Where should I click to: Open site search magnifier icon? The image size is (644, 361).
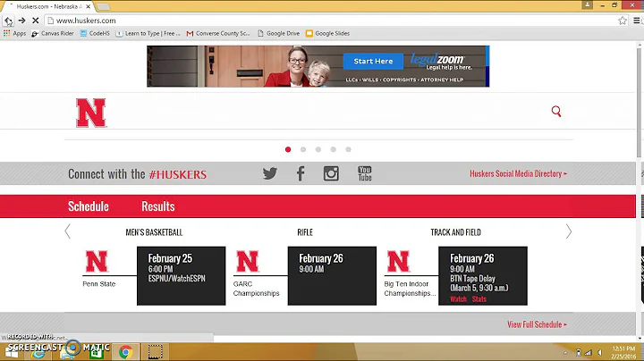click(x=556, y=111)
